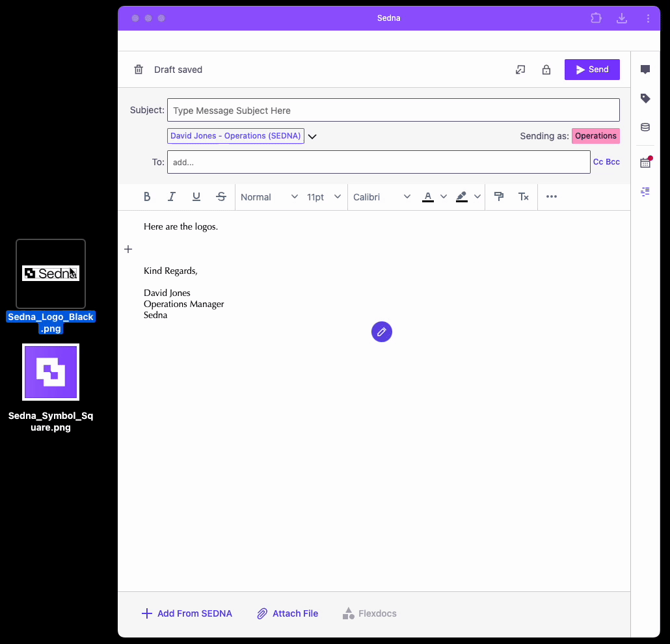Screen dimensions: 670x644
Task: Select the Sedna_Logo_Black.png desktop thumbnail
Action: coord(51,273)
